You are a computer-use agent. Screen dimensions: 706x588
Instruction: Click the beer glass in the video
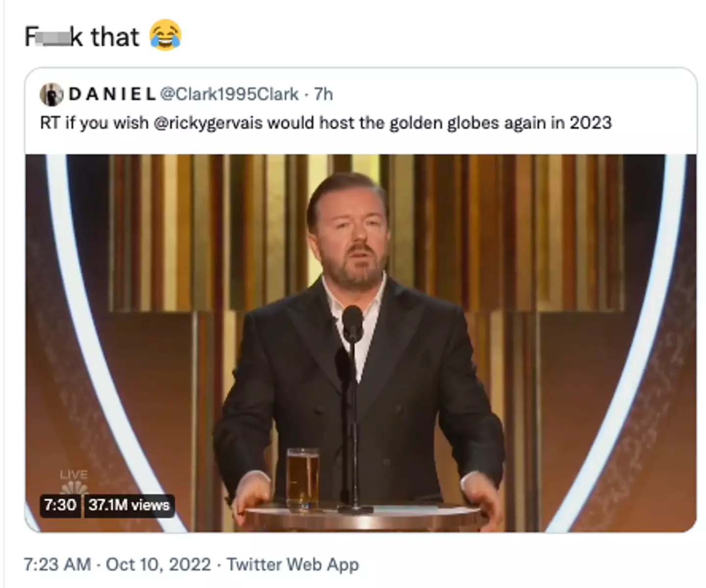click(x=303, y=478)
